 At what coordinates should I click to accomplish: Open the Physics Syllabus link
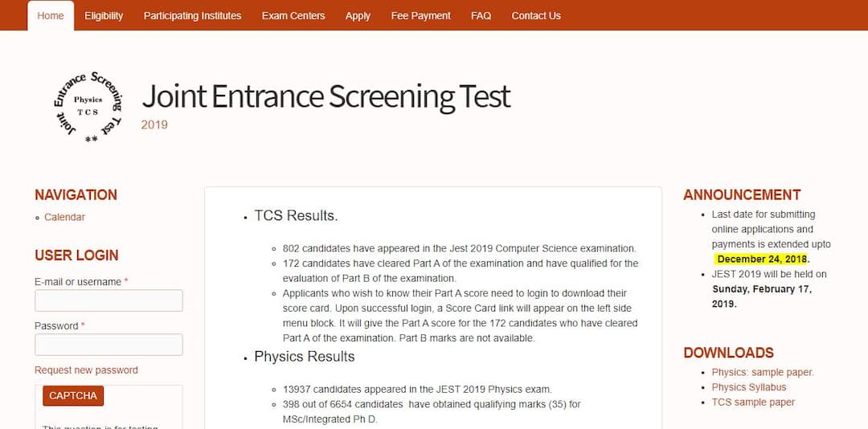(748, 387)
